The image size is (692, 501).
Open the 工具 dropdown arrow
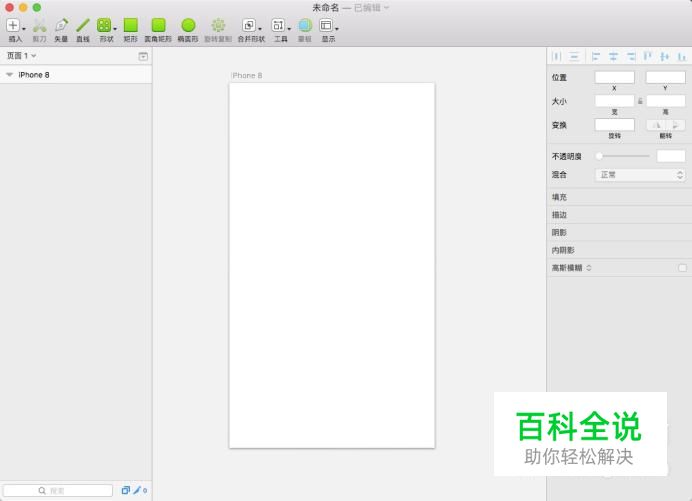pyautogui.click(x=290, y=29)
